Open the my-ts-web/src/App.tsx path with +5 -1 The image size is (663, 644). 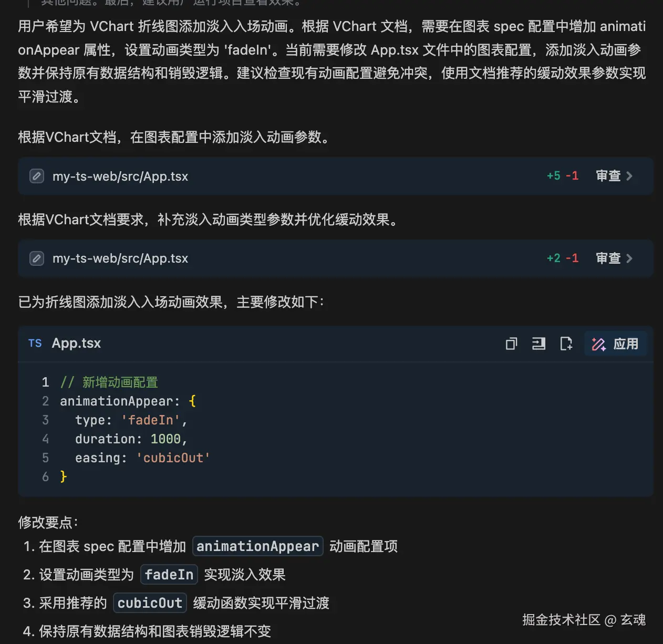point(120,176)
